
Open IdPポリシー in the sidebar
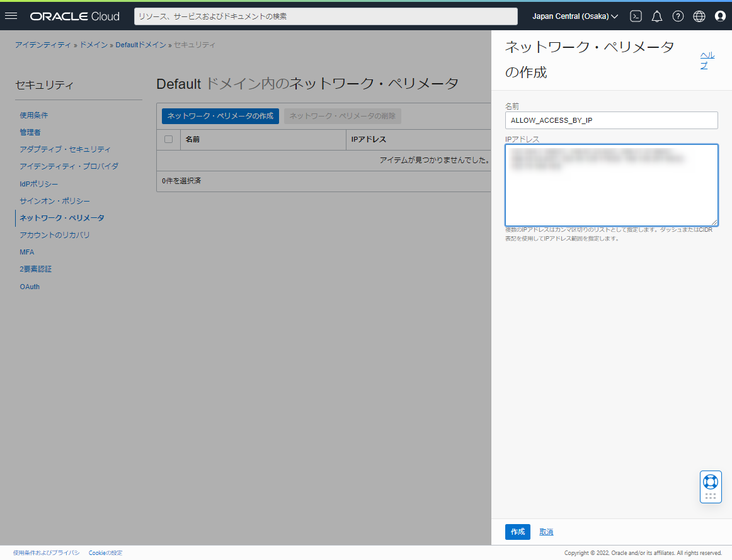(x=39, y=184)
